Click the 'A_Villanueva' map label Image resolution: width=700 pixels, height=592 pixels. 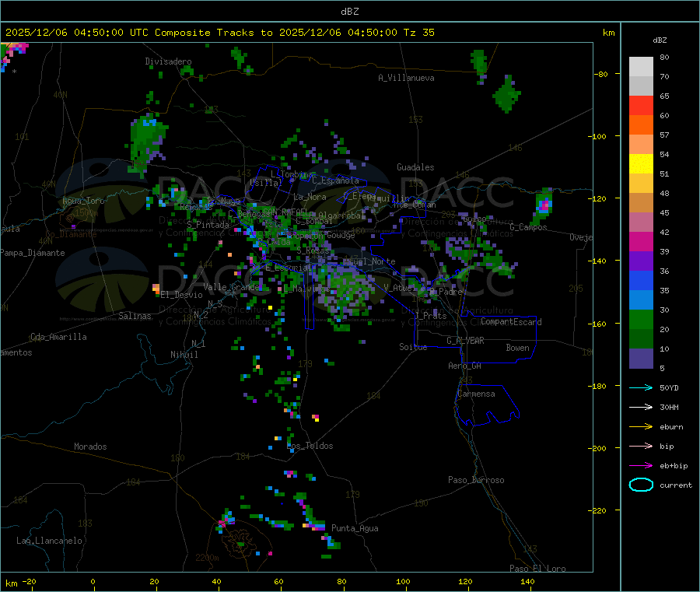[x=406, y=78]
